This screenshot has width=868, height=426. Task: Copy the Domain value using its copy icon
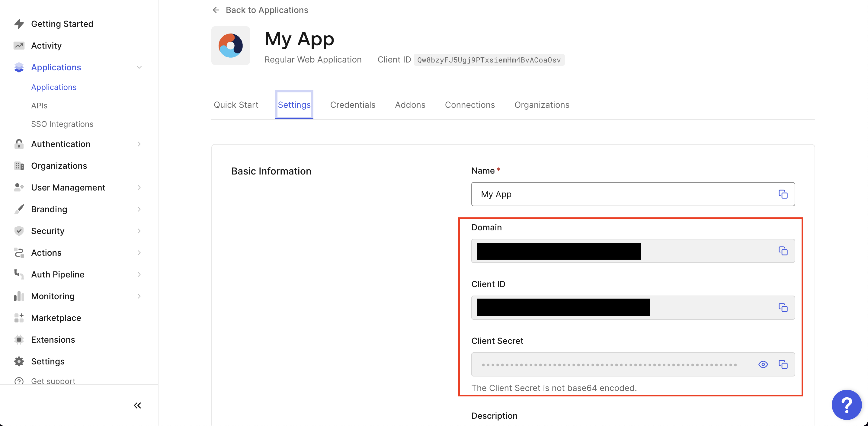click(x=784, y=251)
